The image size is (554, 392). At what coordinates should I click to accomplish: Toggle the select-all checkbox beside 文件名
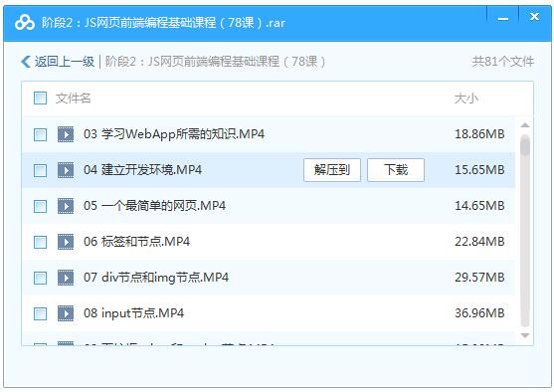[40, 98]
